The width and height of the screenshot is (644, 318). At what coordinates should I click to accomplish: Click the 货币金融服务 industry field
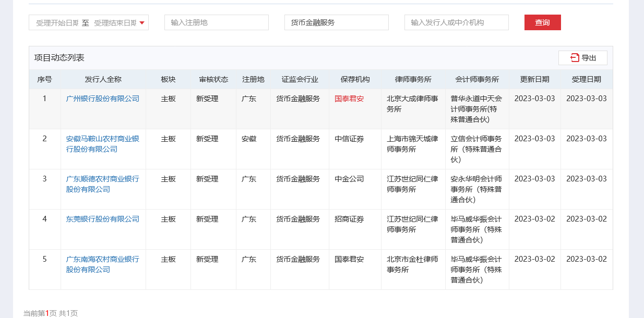[337, 22]
